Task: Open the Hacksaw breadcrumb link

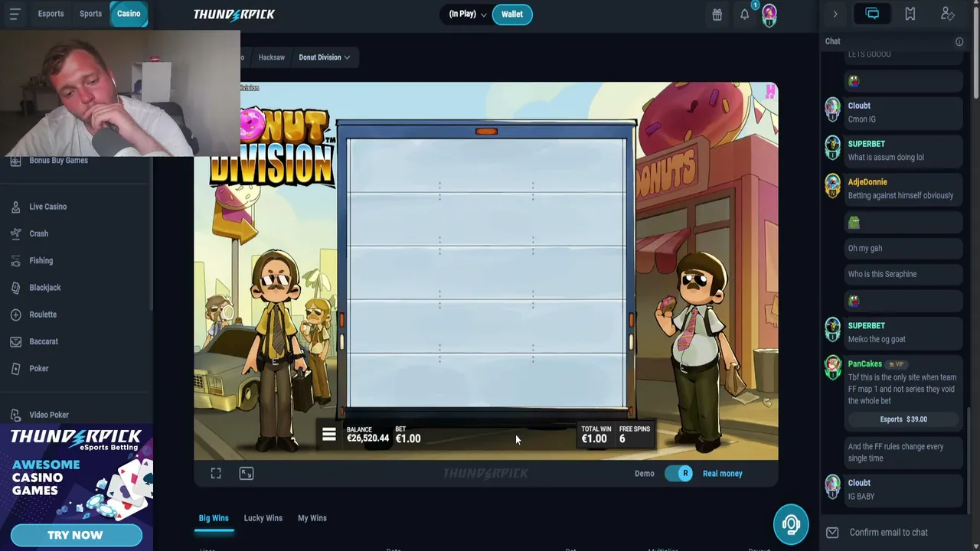Action: [x=271, y=57]
